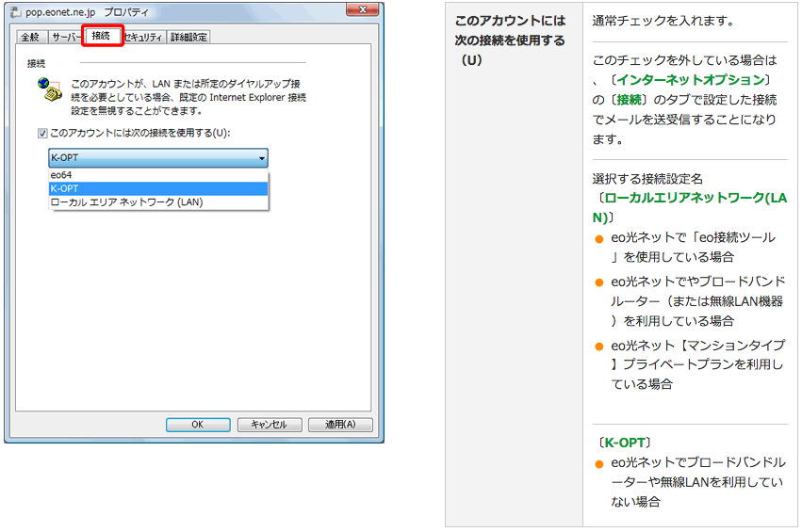Viewport: 802px width, 532px height.
Task: Pick ローカル エリア ネットワーク (LAN) from the list
Action: coord(126,202)
